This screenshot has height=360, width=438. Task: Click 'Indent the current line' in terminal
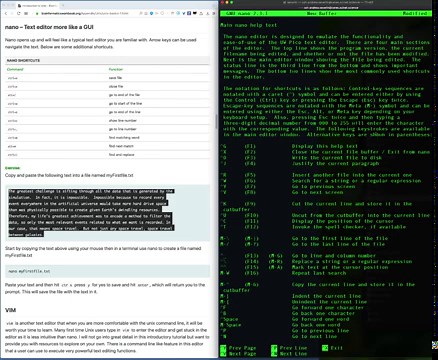coord(326,296)
